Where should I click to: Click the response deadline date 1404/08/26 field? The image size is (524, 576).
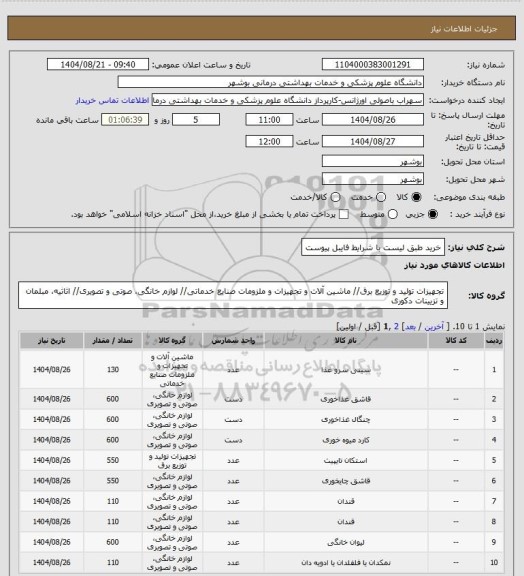(x=373, y=120)
